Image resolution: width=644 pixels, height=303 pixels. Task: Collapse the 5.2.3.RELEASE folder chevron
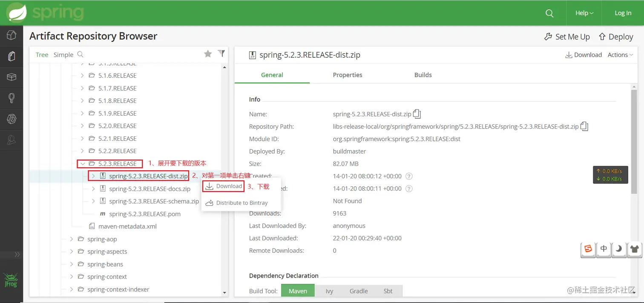tap(82, 163)
